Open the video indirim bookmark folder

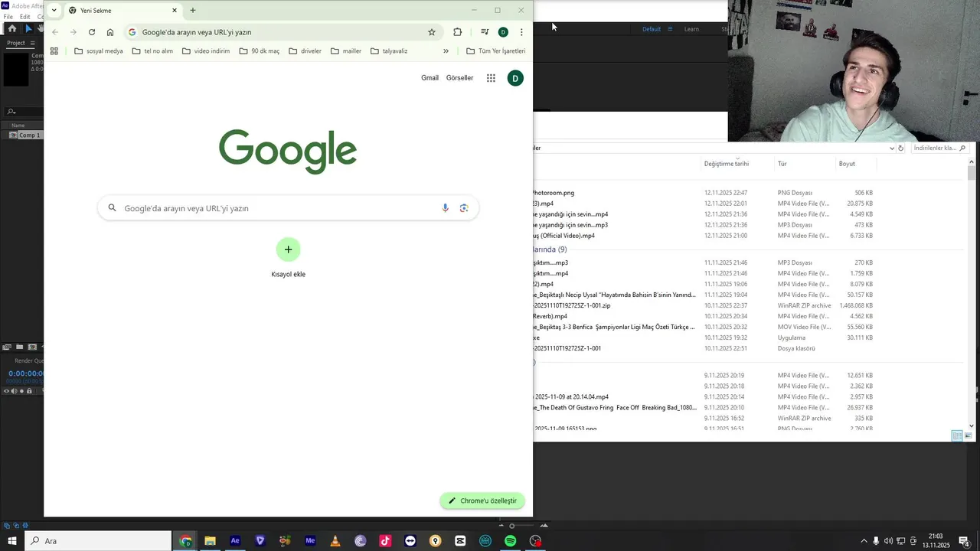pos(206,51)
